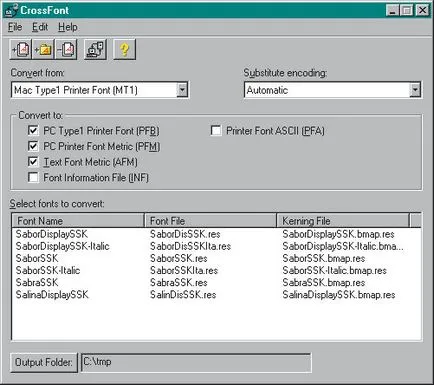Image resolution: width=434 pixels, height=385 pixels.
Task: Click the yellow help question mark icon
Action: (124, 50)
